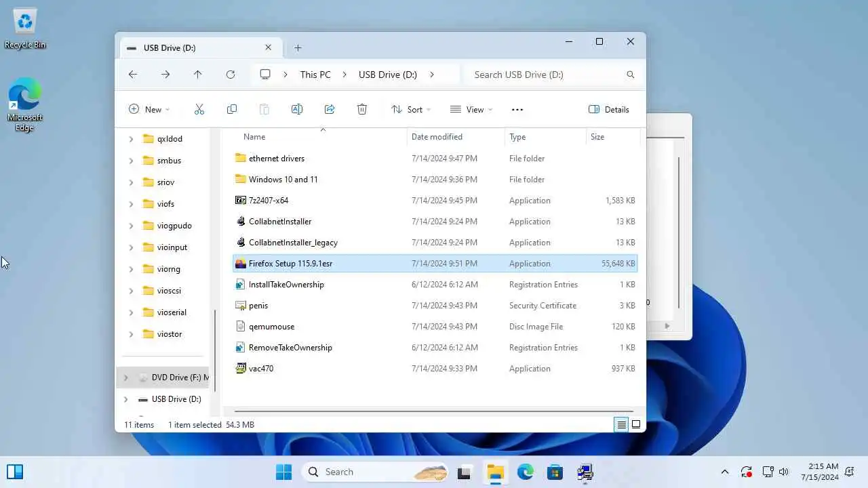Open the Recycle Bin on desktop
Image resolution: width=868 pixels, height=488 pixels.
coord(24,28)
